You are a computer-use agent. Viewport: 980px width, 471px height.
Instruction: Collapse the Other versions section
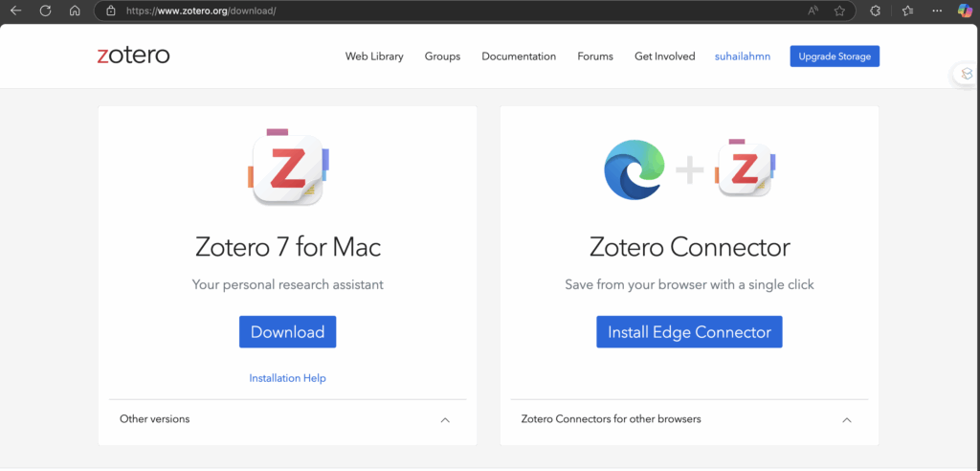coord(445,419)
